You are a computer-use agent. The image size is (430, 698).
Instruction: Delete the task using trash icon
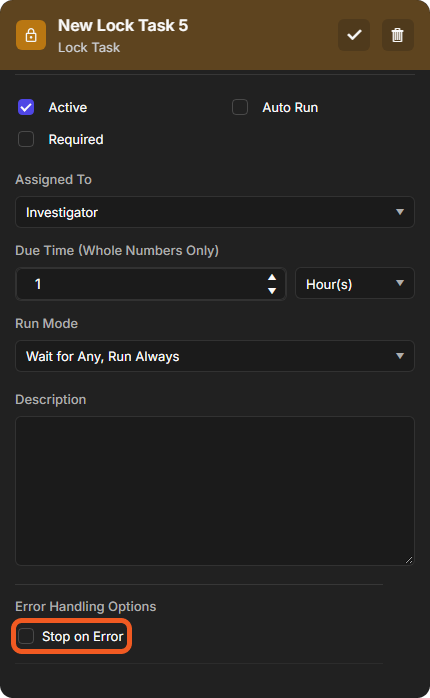398,35
